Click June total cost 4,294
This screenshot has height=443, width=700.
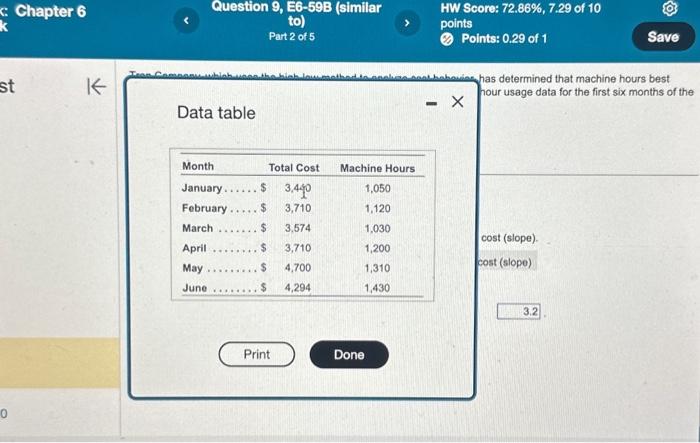tap(298, 288)
